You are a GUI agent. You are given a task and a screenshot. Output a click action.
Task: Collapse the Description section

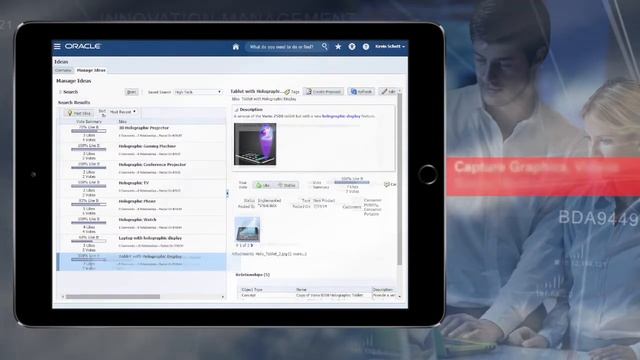click(x=237, y=110)
